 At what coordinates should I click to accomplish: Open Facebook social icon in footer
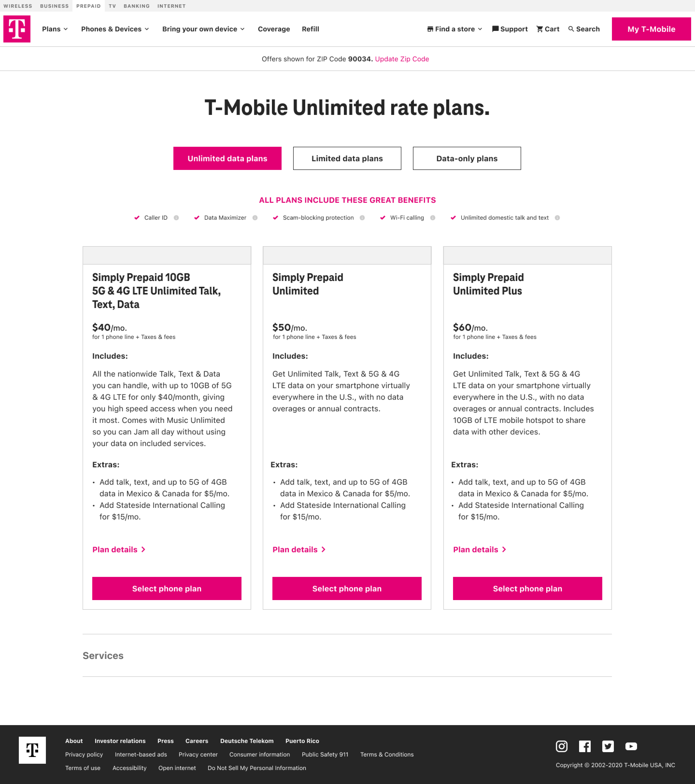pyautogui.click(x=584, y=746)
